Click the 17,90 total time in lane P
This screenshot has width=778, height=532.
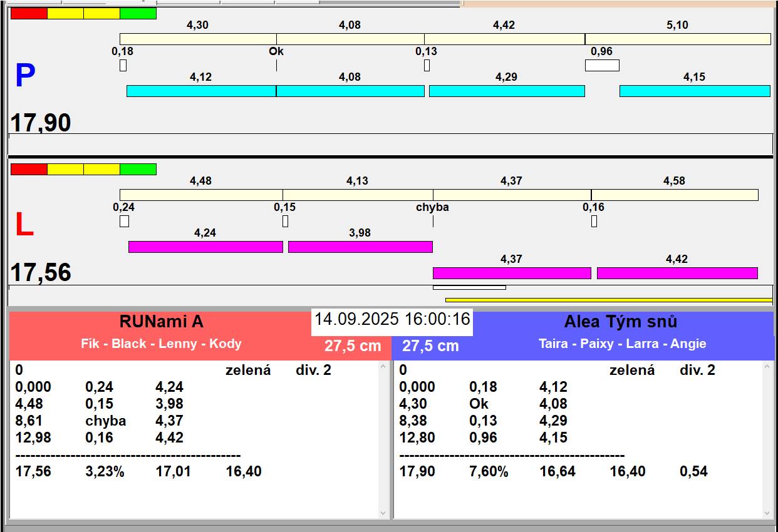pos(41,123)
